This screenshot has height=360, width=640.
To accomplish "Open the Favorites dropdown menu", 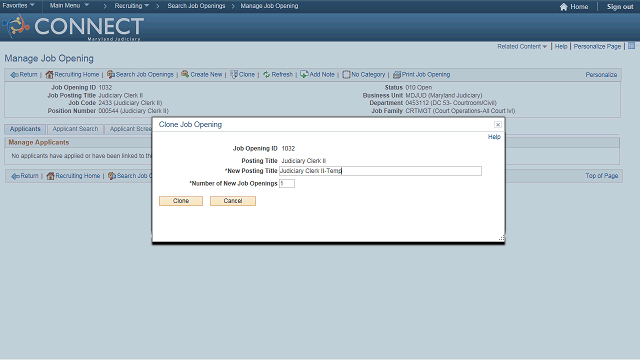I will pos(18,5).
